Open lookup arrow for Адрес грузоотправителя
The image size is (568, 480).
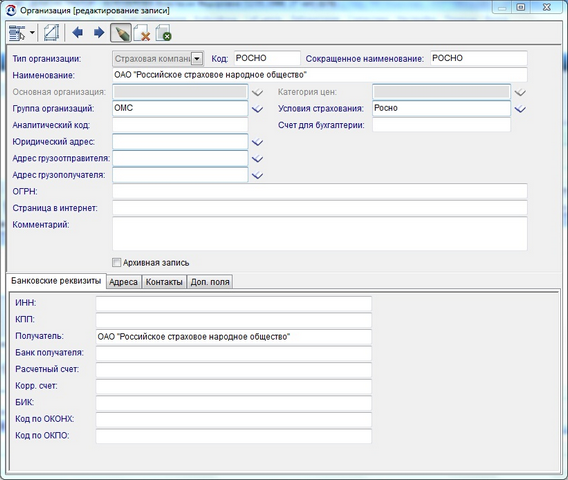257,159
